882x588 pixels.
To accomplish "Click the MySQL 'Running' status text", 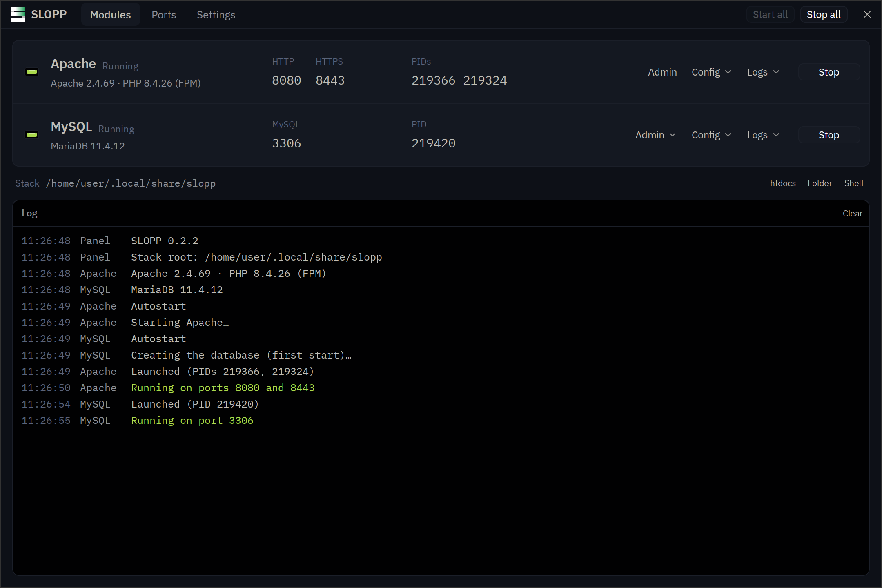I will pos(116,129).
